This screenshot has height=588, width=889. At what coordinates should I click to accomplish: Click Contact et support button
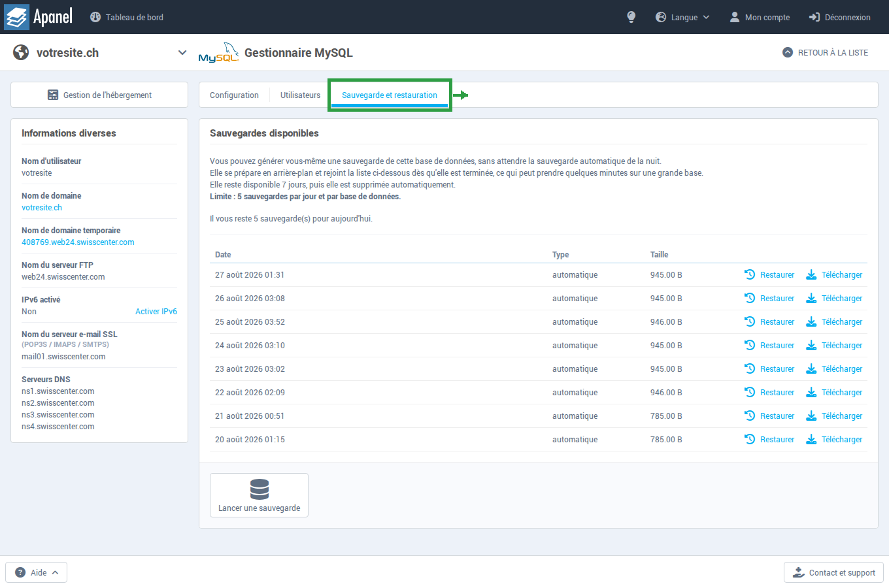tap(834, 572)
